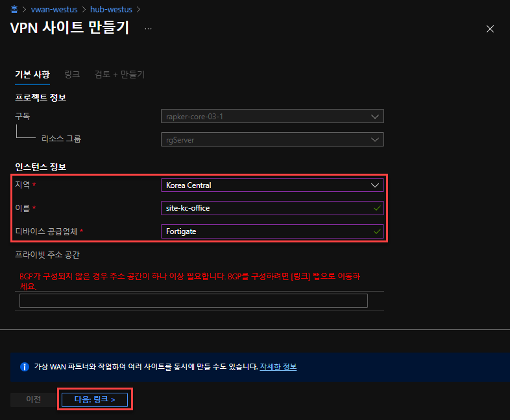
Task: Click the 이름 label
Action: 23,208
